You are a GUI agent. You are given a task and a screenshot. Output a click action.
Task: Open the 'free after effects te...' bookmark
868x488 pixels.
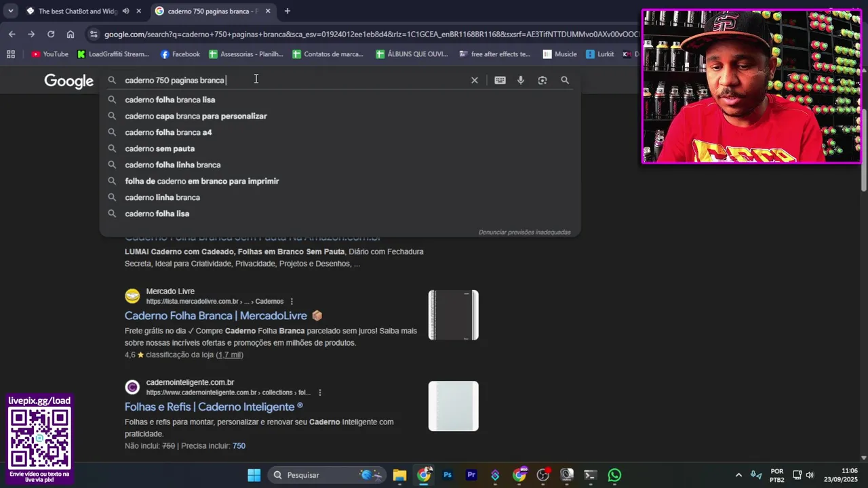494,54
